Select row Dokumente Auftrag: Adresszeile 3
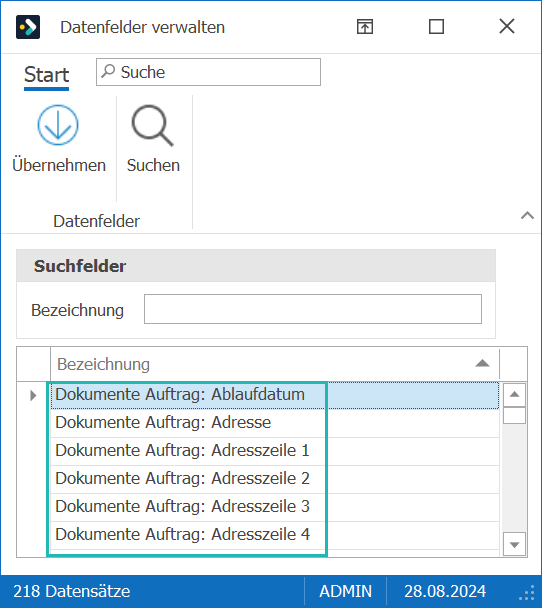Screen dimensions: 542x608 pyautogui.click(x=275, y=507)
